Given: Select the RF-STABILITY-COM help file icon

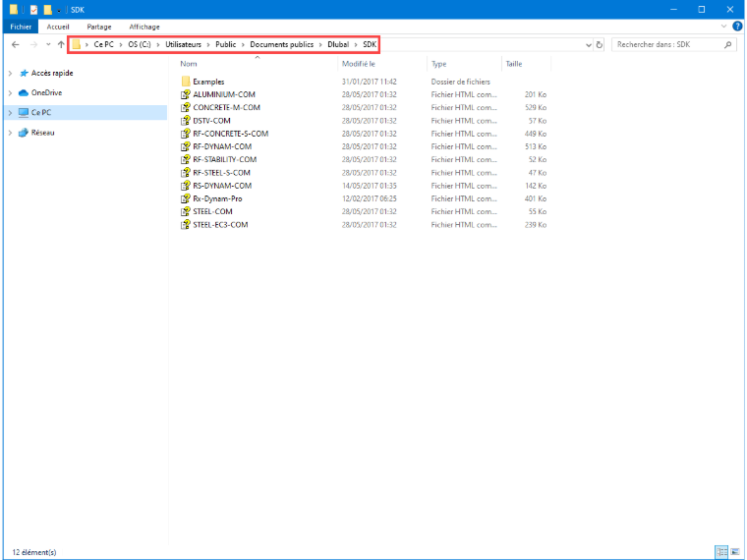Looking at the screenshot, I should [x=186, y=159].
